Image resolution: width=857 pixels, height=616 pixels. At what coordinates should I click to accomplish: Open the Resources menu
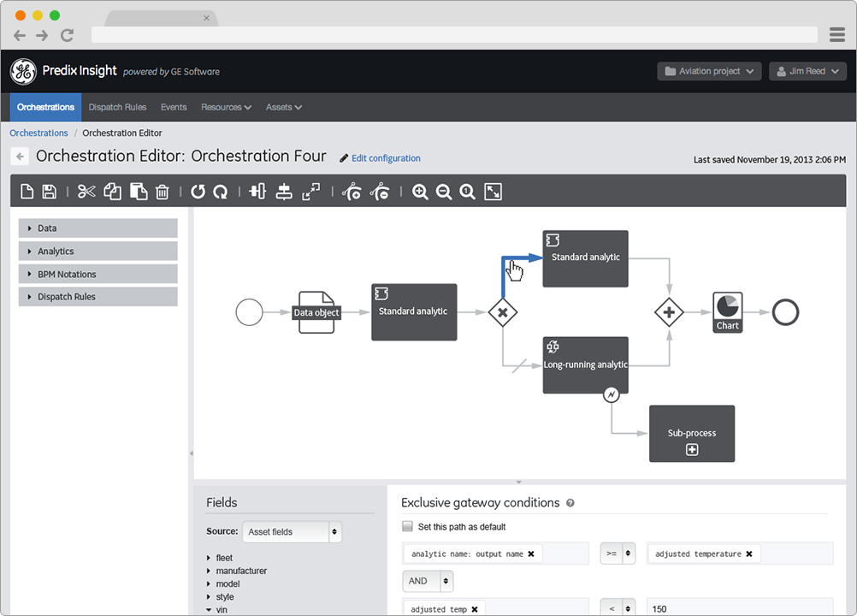[227, 107]
